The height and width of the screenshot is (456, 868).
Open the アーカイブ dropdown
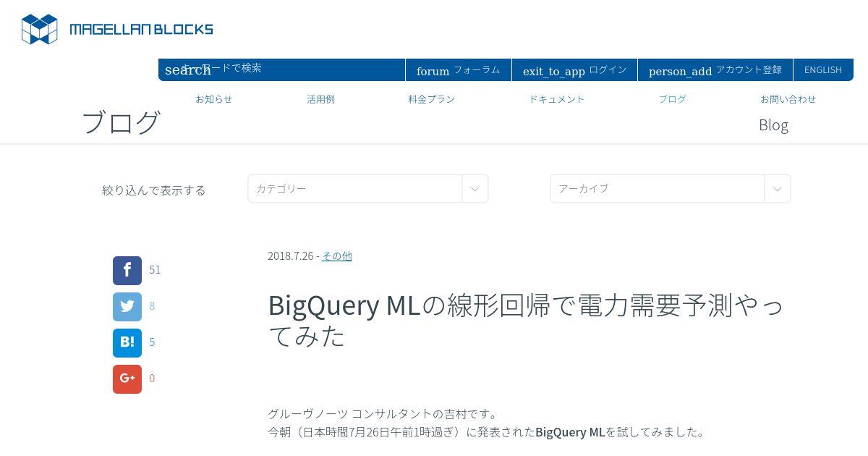click(671, 189)
